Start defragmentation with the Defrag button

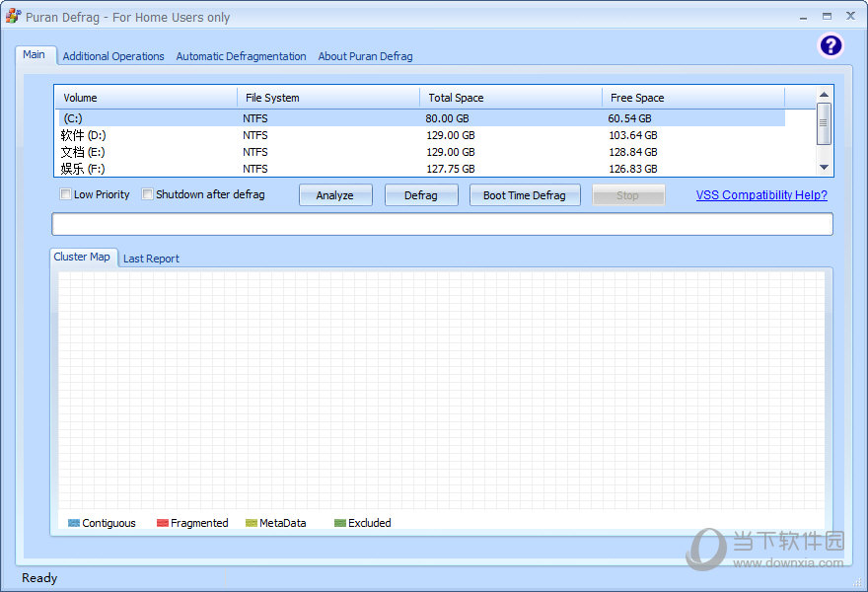click(x=421, y=195)
